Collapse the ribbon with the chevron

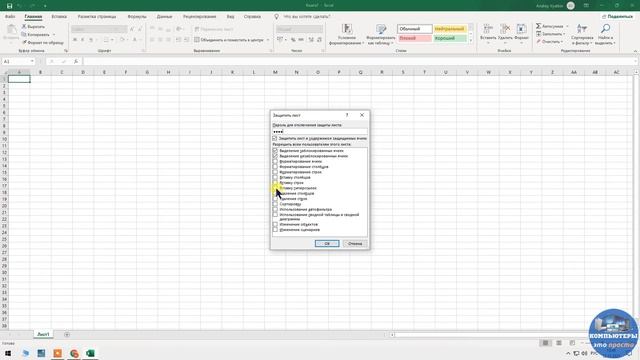(x=636, y=51)
